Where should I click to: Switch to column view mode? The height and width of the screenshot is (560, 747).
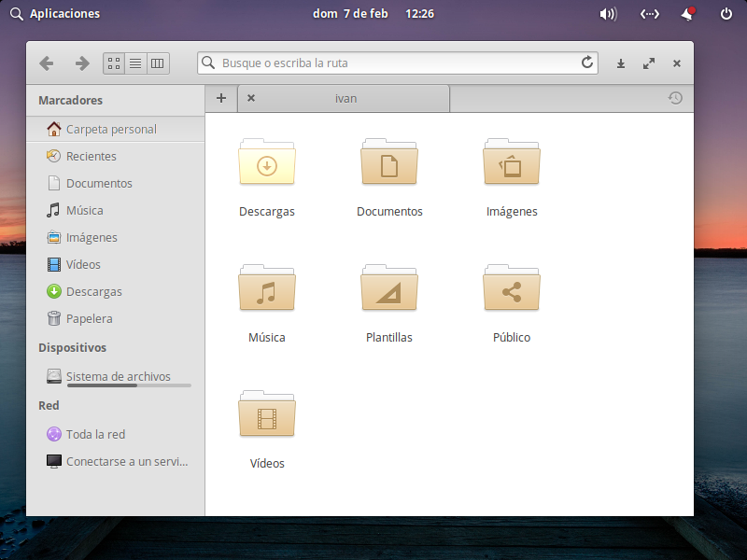tap(157, 63)
